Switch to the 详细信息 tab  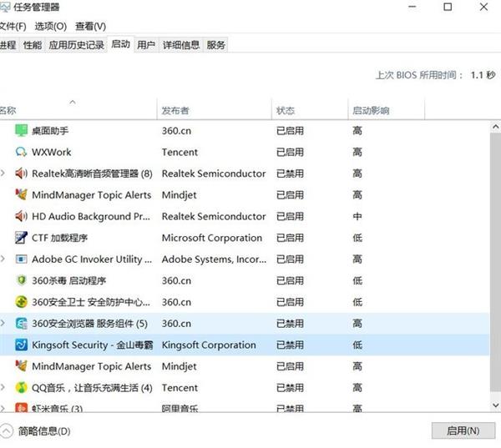click(x=181, y=45)
